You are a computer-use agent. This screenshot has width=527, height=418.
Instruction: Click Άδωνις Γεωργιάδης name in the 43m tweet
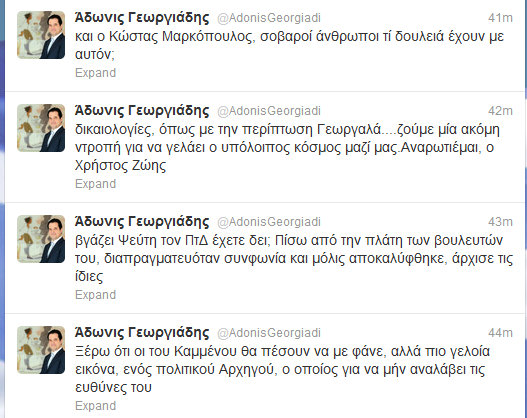pyautogui.click(x=142, y=221)
